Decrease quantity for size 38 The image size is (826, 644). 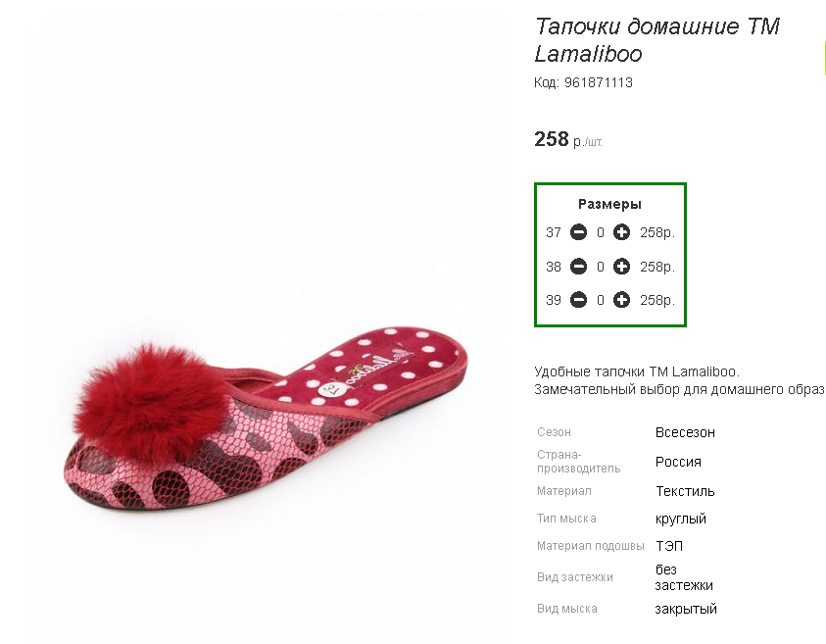point(578,267)
